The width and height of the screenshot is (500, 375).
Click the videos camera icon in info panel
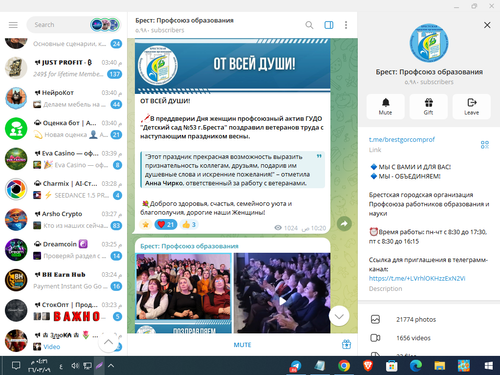(x=375, y=338)
